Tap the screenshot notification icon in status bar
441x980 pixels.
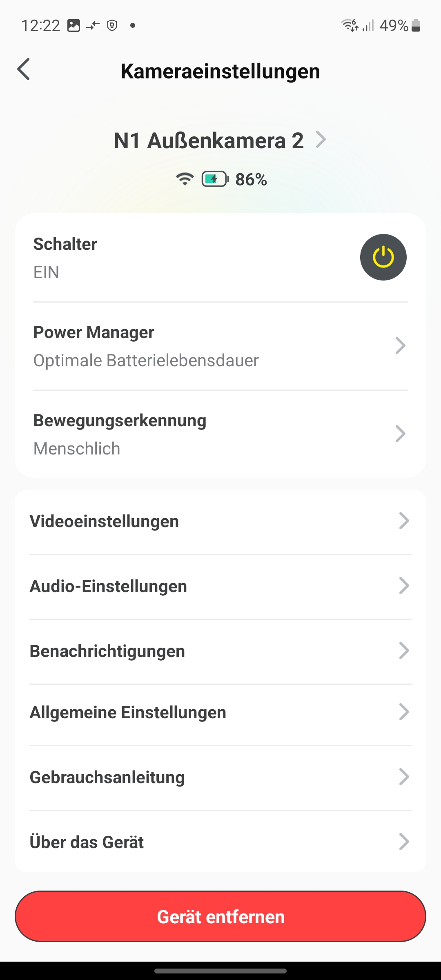pyautogui.click(x=73, y=25)
